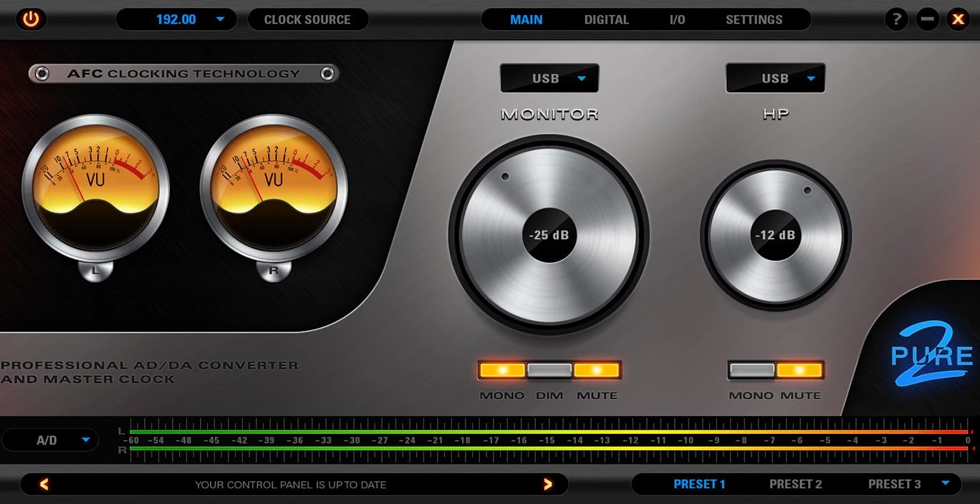Image resolution: width=980 pixels, height=504 pixels.
Task: Click the Monitor volume knob
Action: point(549,236)
